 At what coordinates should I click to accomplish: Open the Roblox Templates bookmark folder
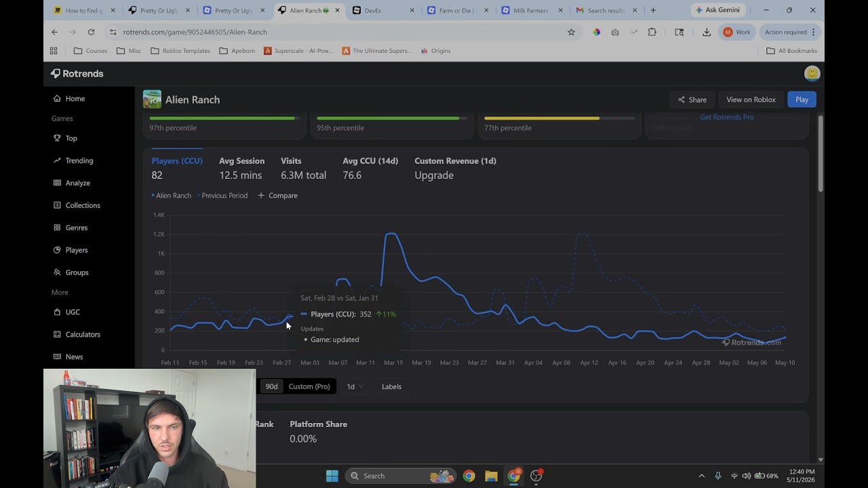pyautogui.click(x=180, y=51)
